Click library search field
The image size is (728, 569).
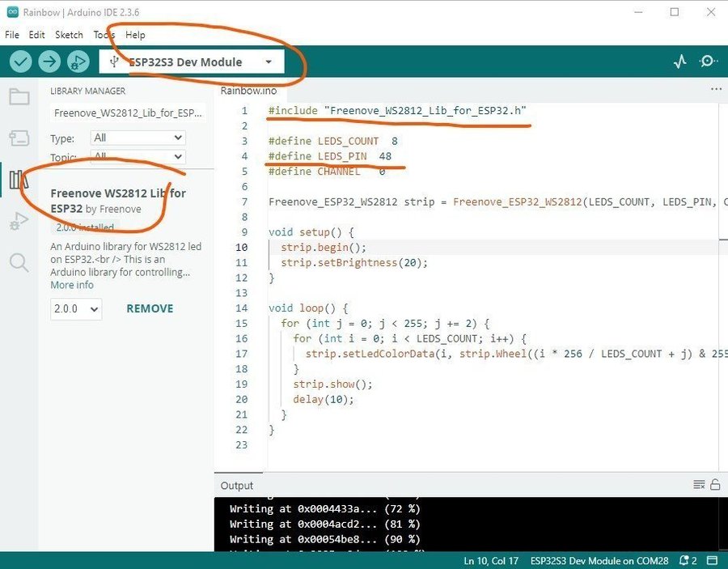pyautogui.click(x=128, y=113)
